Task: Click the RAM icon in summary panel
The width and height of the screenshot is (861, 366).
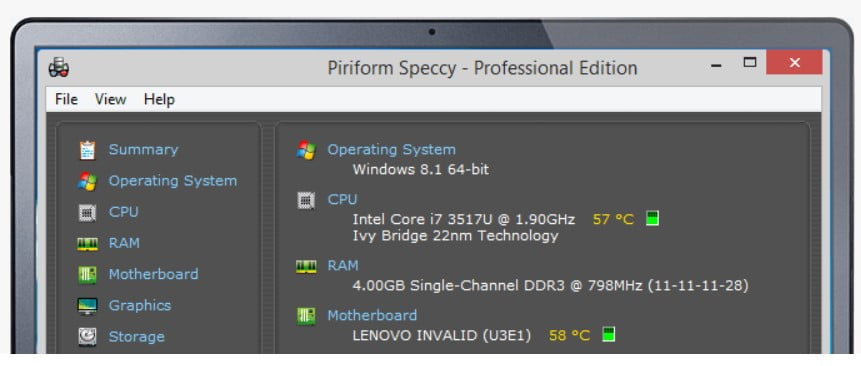Action: tap(306, 266)
